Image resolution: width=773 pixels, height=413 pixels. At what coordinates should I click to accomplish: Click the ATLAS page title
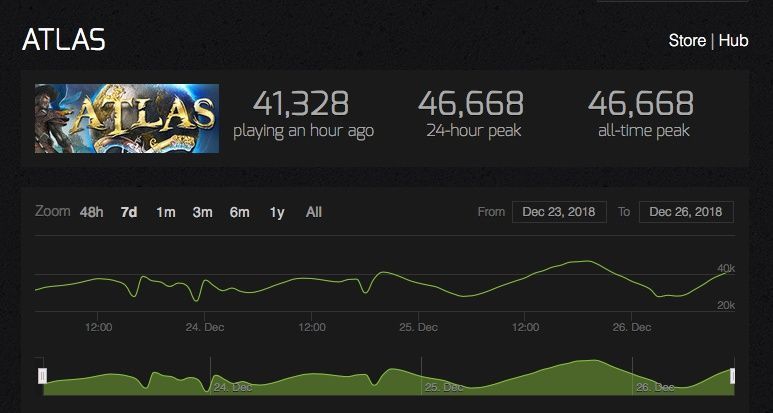tap(64, 40)
